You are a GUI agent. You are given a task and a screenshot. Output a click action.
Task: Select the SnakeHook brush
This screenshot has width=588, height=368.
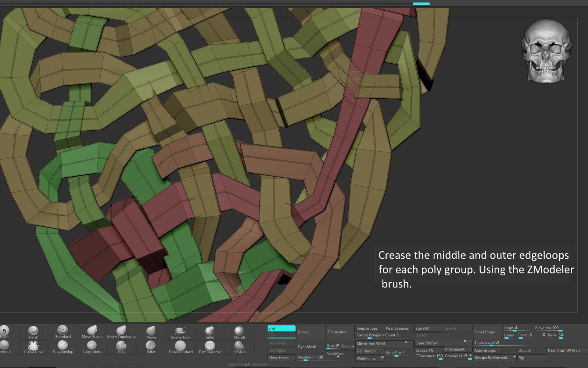[180, 332]
